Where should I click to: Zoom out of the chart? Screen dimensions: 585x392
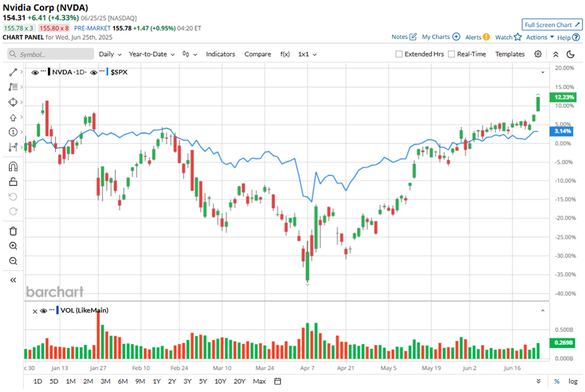(13, 261)
